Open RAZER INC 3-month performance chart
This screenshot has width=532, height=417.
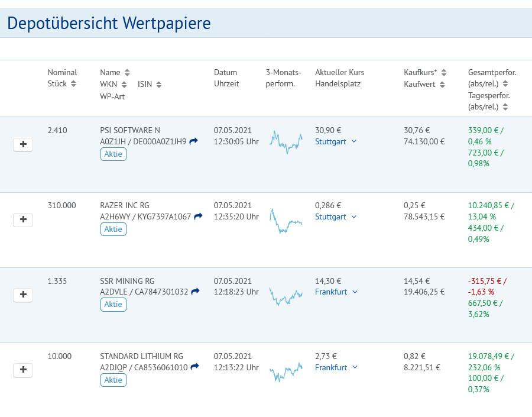[286, 221]
